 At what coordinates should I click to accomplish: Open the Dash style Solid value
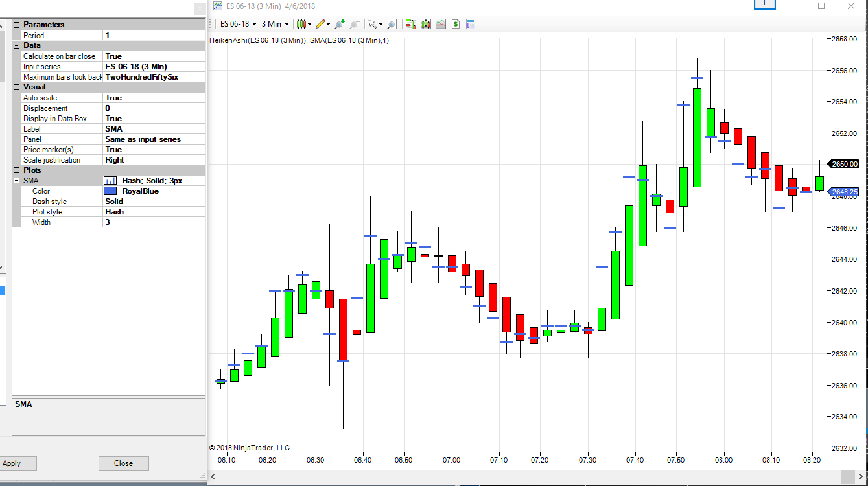click(154, 202)
